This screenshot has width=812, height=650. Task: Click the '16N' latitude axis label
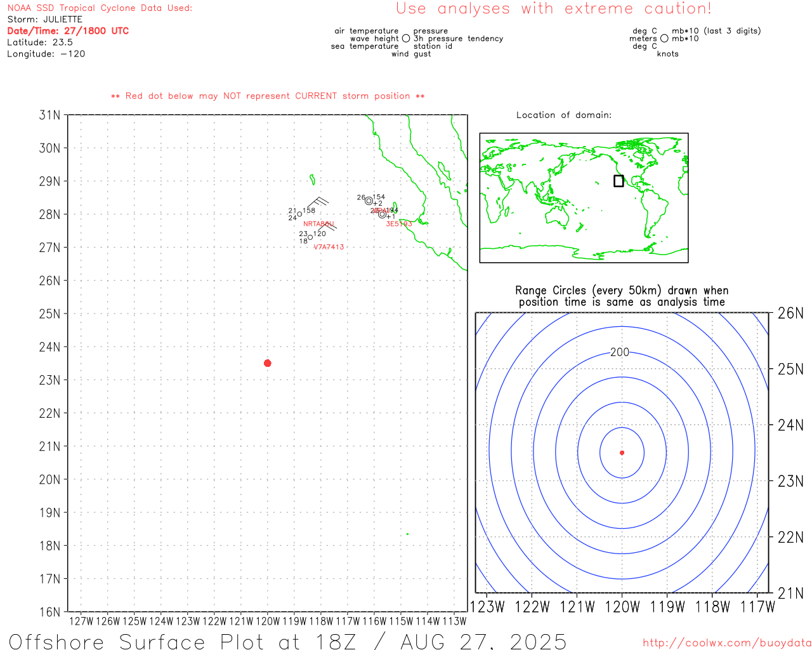click(49, 612)
